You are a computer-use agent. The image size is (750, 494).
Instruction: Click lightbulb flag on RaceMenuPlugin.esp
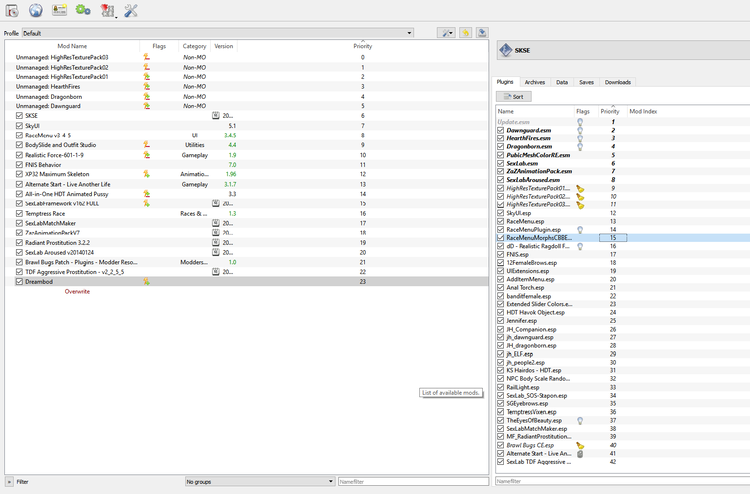click(x=580, y=230)
